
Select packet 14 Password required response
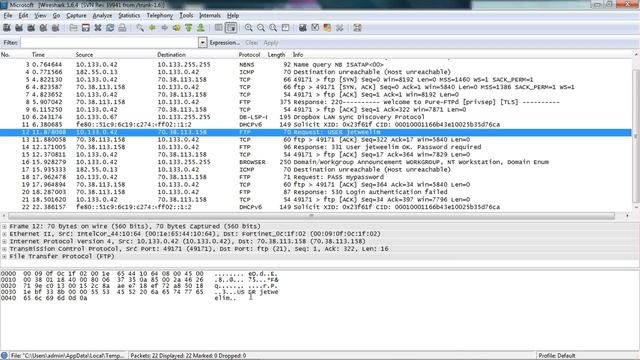tap(316, 147)
